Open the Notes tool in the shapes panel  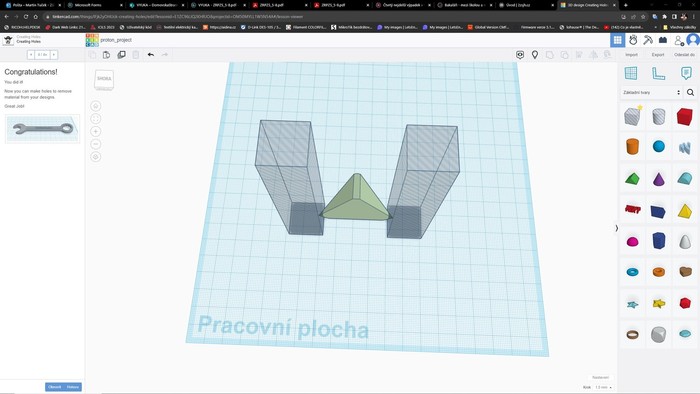(x=686, y=73)
